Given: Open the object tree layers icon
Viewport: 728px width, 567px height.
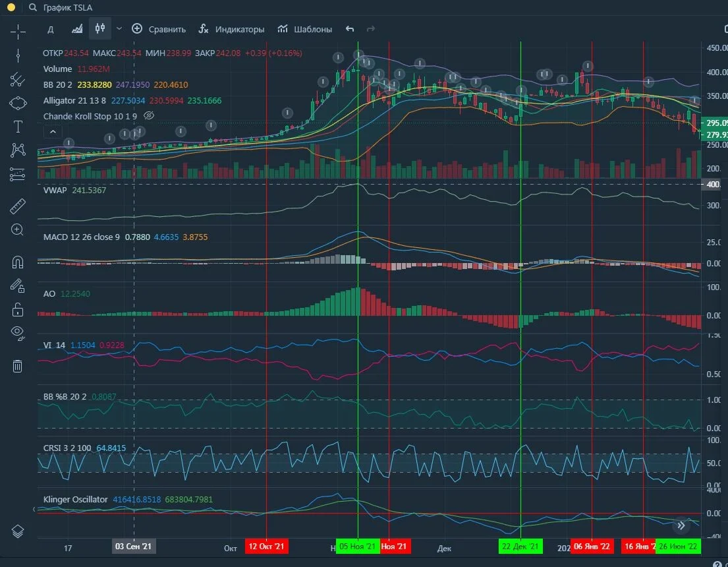Looking at the screenshot, I should (18, 531).
